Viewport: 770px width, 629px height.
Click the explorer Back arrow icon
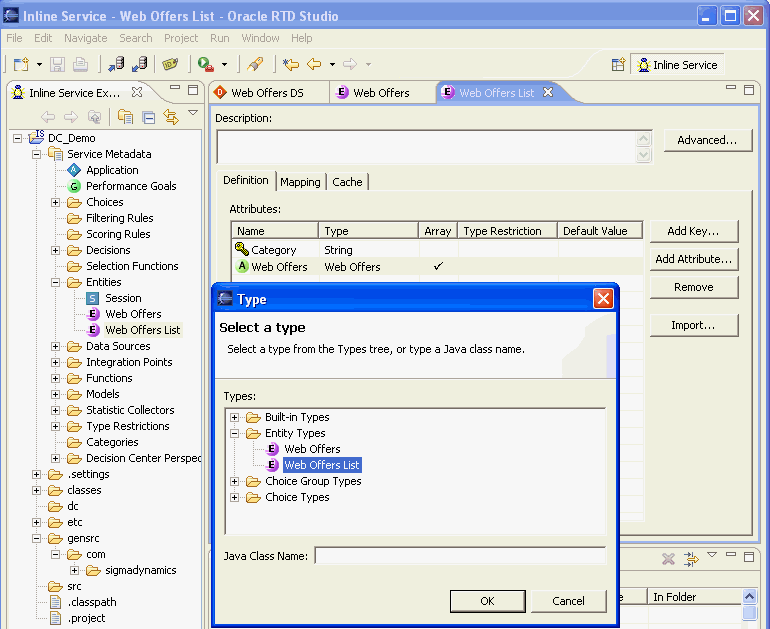click(48, 117)
